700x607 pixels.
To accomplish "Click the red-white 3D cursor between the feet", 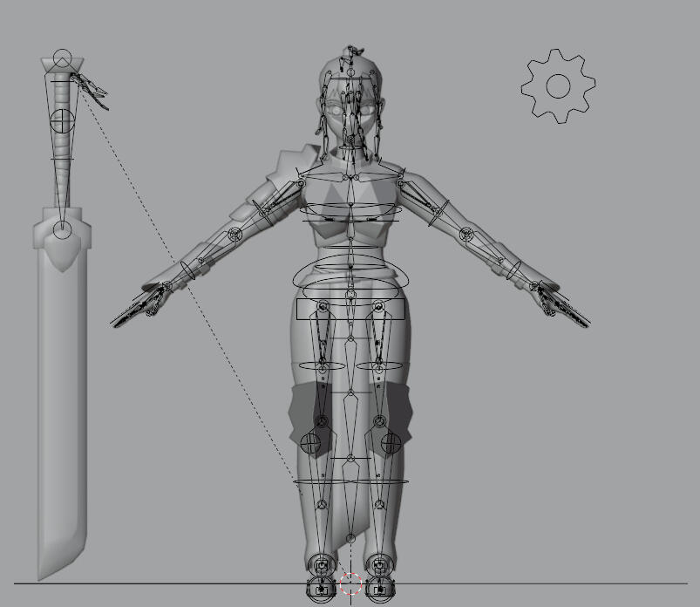I will (x=350, y=584).
